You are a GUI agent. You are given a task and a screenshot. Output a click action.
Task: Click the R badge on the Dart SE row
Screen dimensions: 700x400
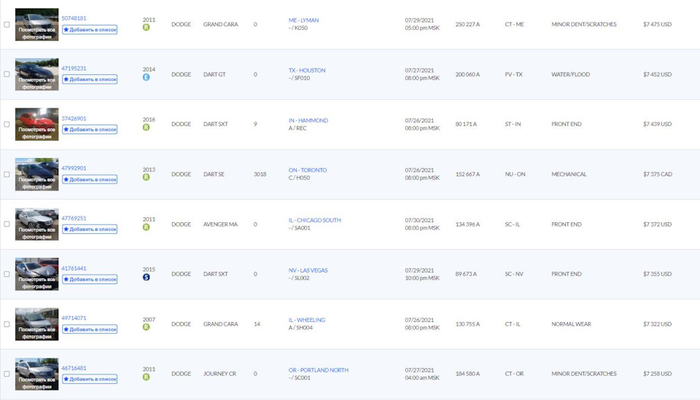149,179
